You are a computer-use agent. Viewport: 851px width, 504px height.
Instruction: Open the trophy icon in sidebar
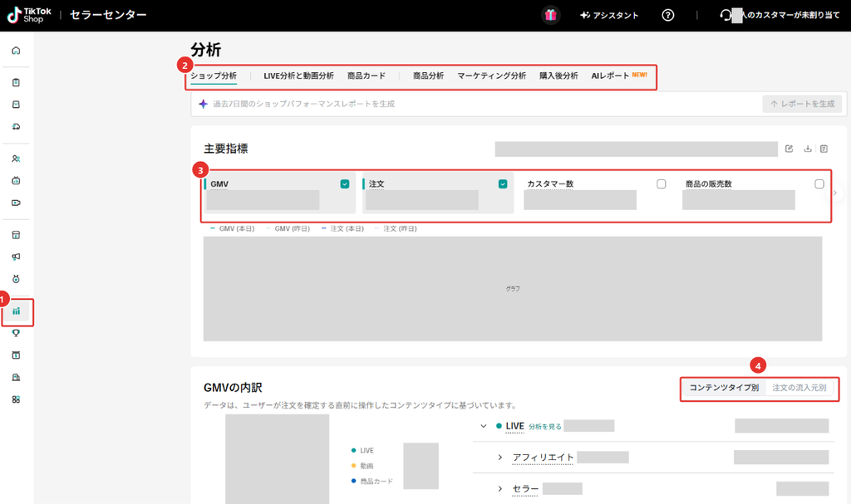point(16,333)
